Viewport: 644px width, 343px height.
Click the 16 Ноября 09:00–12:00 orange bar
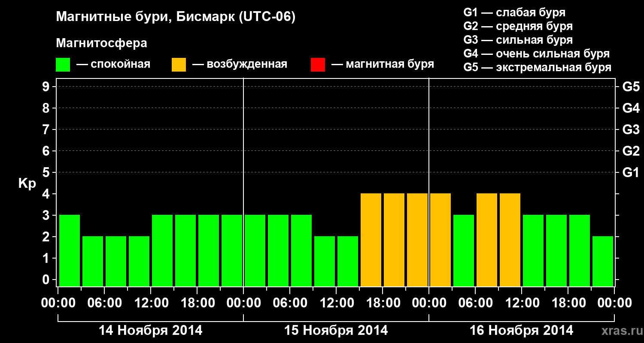510,240
